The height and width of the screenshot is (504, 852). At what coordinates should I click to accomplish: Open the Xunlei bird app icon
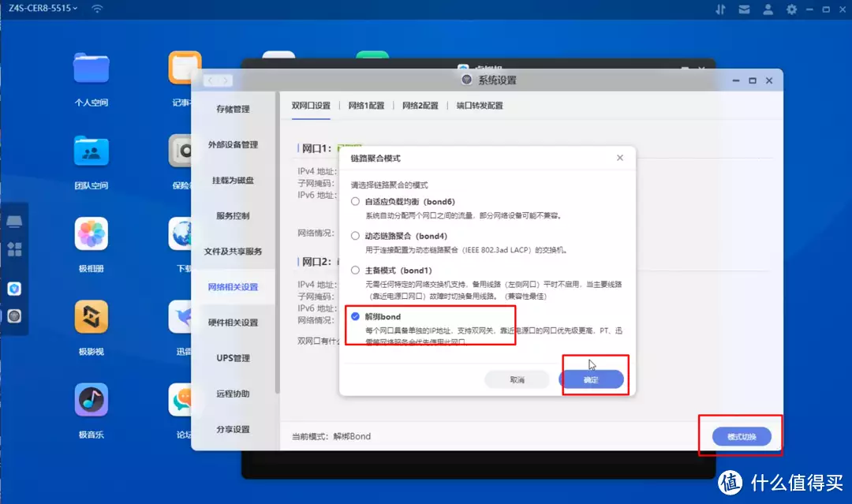(x=181, y=316)
